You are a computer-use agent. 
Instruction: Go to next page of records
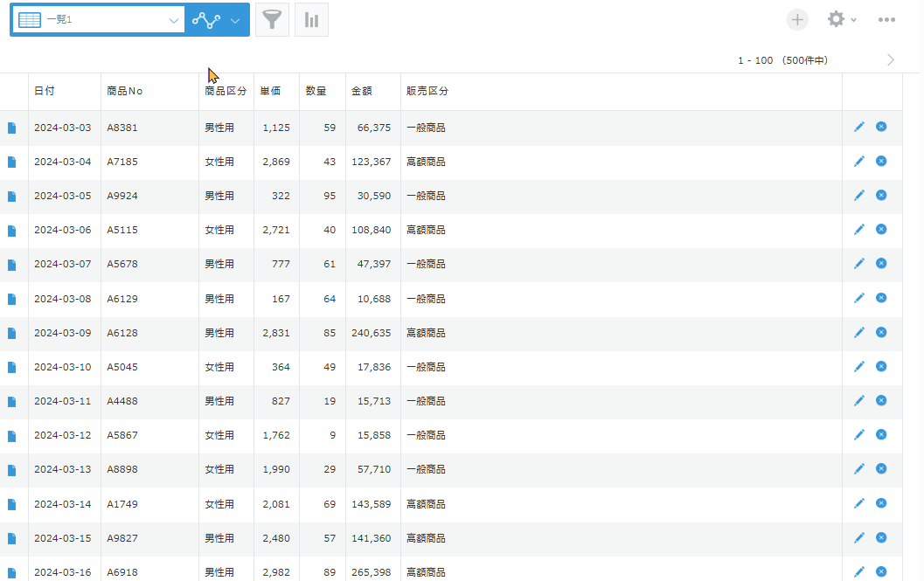coord(891,60)
